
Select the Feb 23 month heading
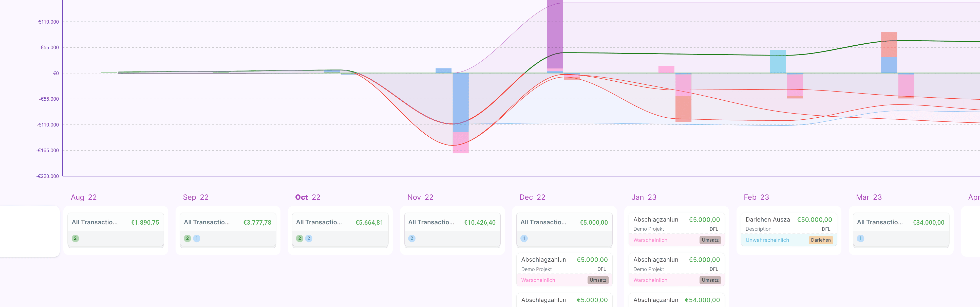[756, 197]
